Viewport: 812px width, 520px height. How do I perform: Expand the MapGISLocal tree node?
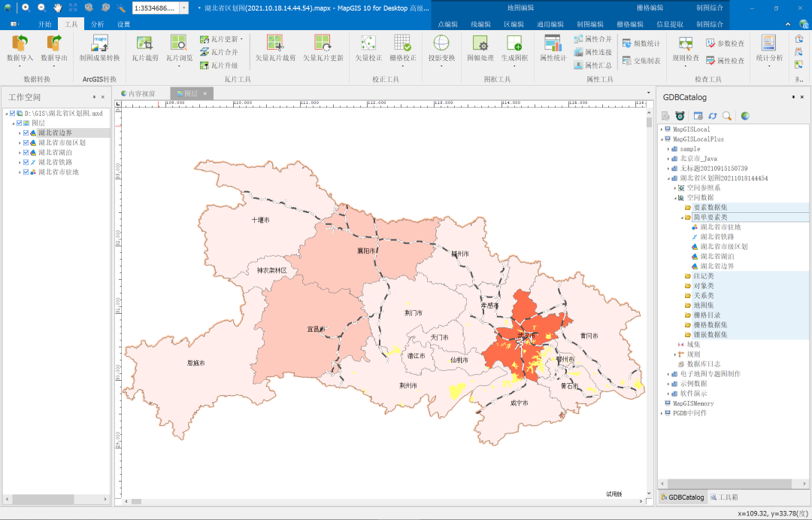point(662,129)
